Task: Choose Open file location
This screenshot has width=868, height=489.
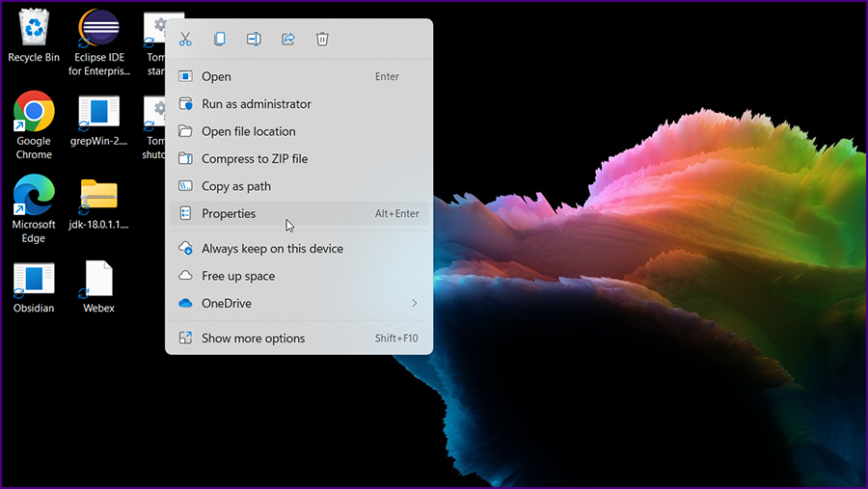Action: pos(248,132)
